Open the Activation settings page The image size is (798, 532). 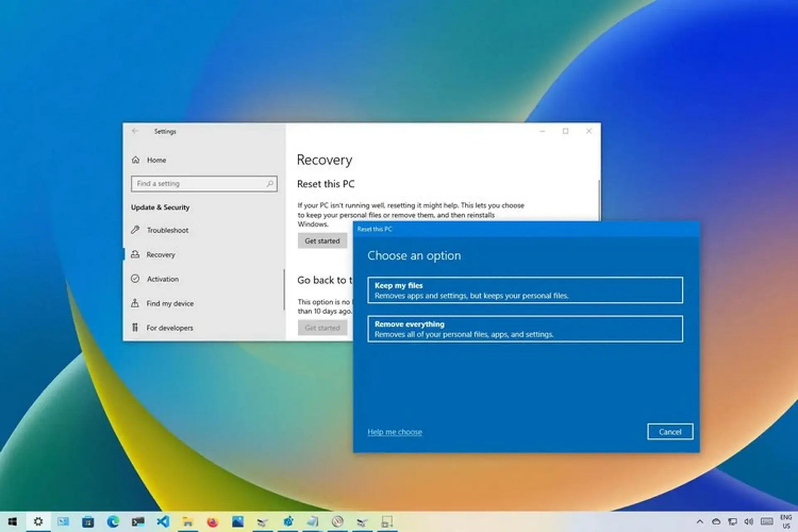coord(163,279)
